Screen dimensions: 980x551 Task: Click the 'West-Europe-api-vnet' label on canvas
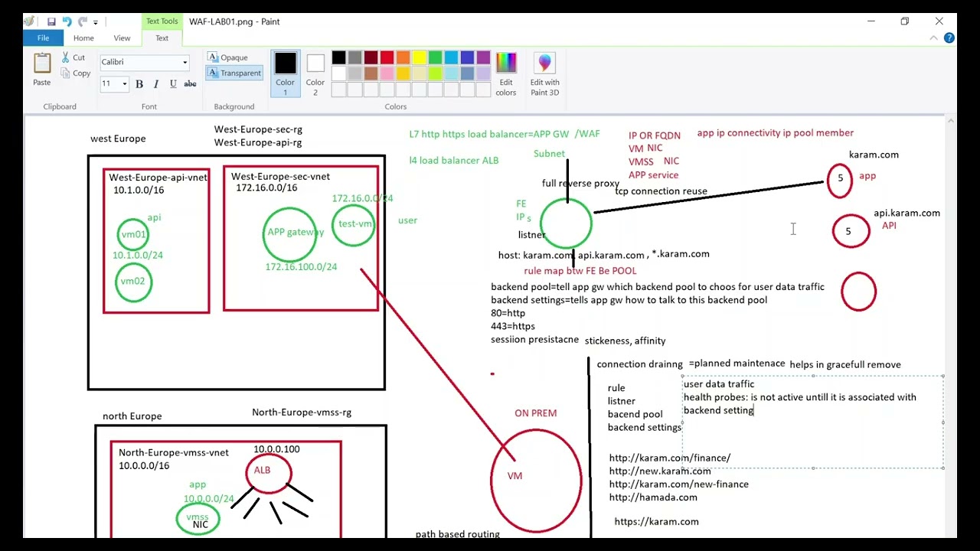(x=158, y=178)
